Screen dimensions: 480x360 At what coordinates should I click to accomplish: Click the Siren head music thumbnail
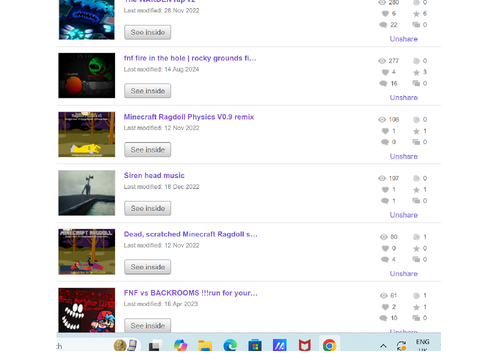87,193
